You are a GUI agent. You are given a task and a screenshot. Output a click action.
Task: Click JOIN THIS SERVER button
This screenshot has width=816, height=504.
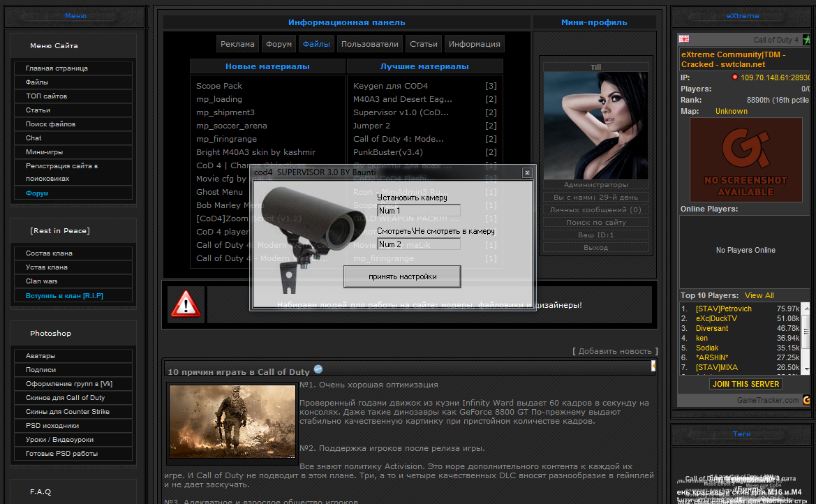click(x=745, y=384)
